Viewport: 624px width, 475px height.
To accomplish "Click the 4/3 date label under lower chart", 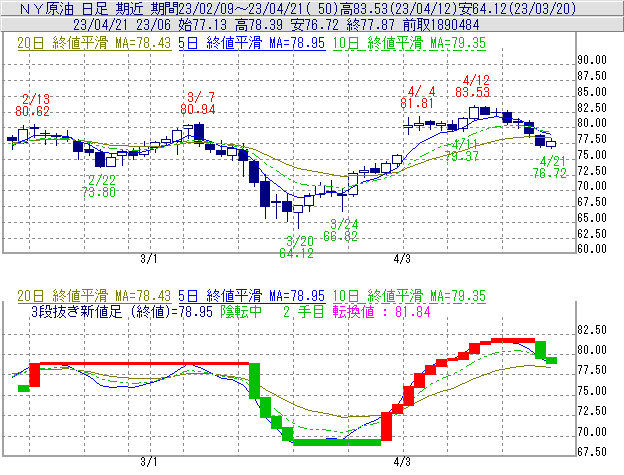I will (402, 462).
